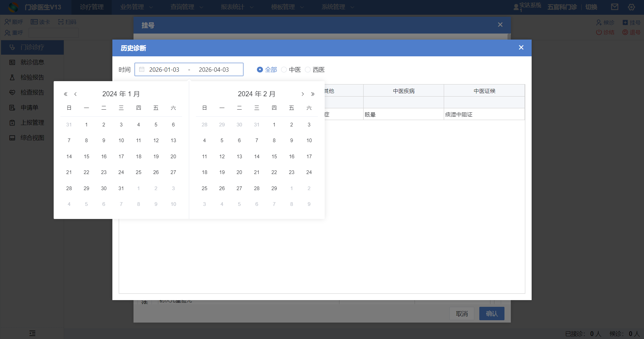The height and width of the screenshot is (339, 644).
Task: Click the empty input box beside 重呼
Action: click(x=54, y=33)
